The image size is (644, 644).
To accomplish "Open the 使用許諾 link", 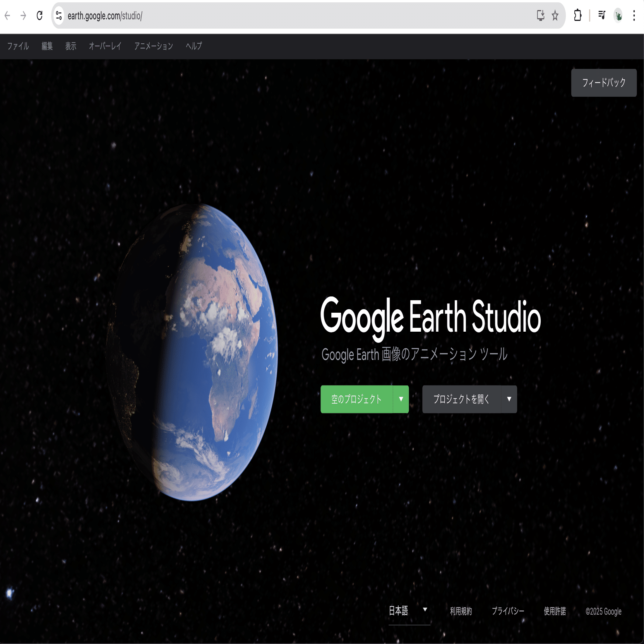I will (555, 611).
